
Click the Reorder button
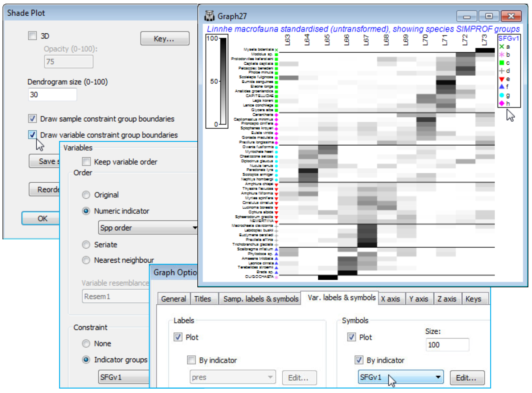click(45, 189)
